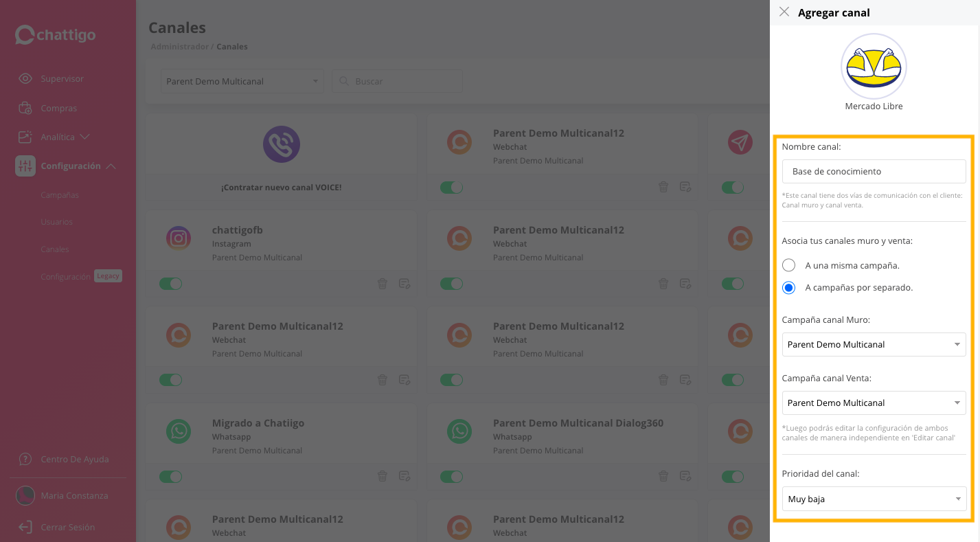
Task: Open the Prioridad del canal dropdown
Action: [x=874, y=499]
